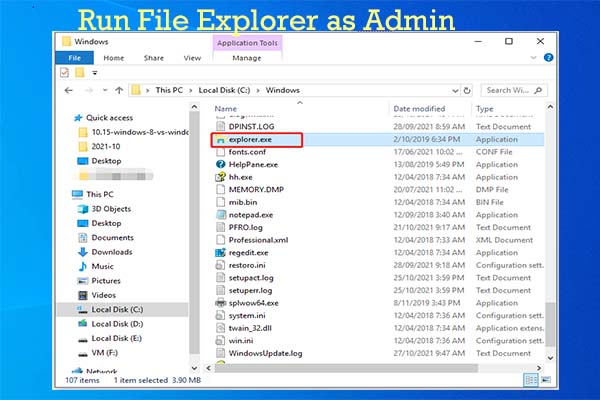Viewport: 600px width, 400px height.
Task: Select Quick access in navigation pane
Action: coord(109,118)
